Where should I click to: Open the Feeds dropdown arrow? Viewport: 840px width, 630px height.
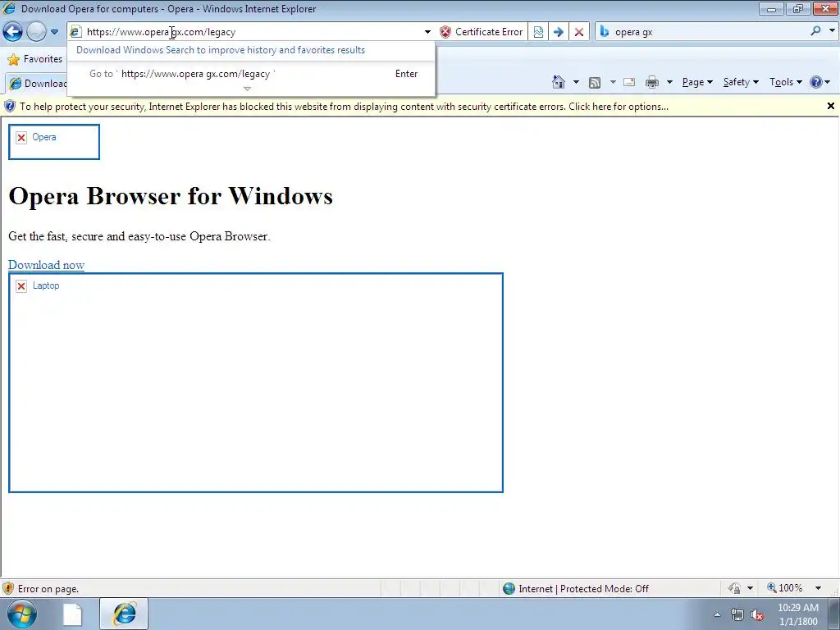pos(613,82)
